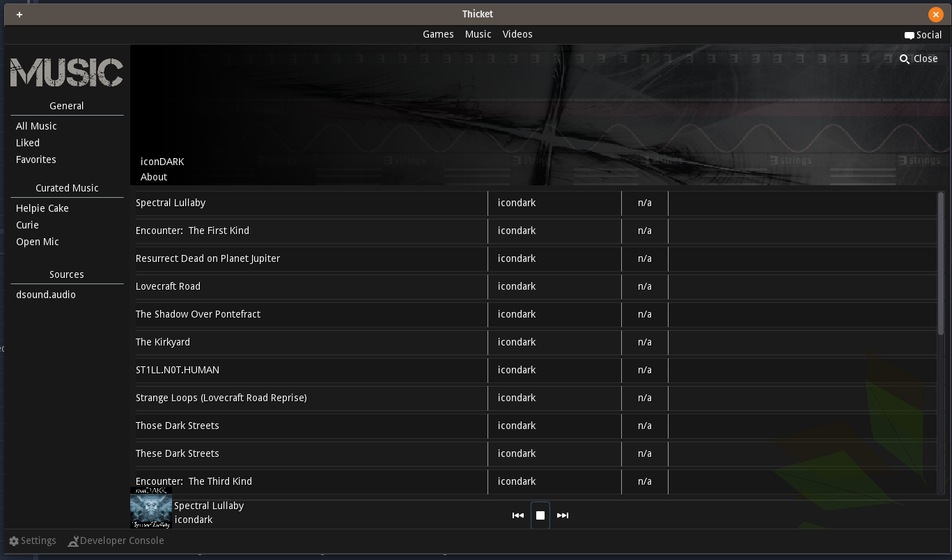Play the track Lovecraft Road
The image size is (952, 560).
(x=168, y=286)
